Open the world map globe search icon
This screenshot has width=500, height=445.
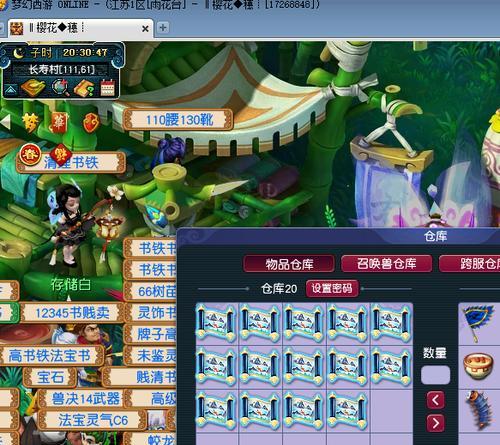click(61, 87)
